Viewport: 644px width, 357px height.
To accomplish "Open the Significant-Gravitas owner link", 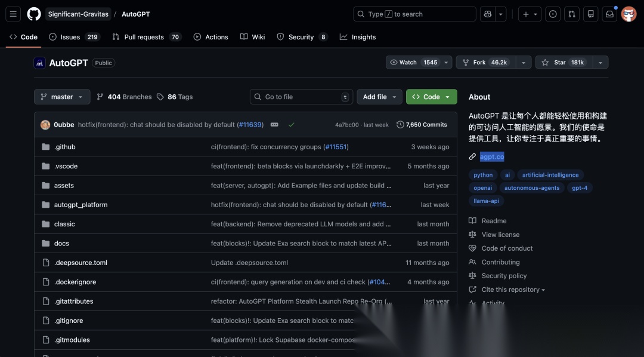I will pyautogui.click(x=78, y=14).
